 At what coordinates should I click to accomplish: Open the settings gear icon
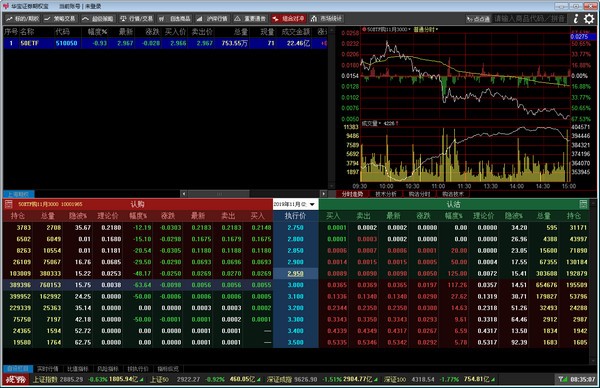tap(589, 18)
